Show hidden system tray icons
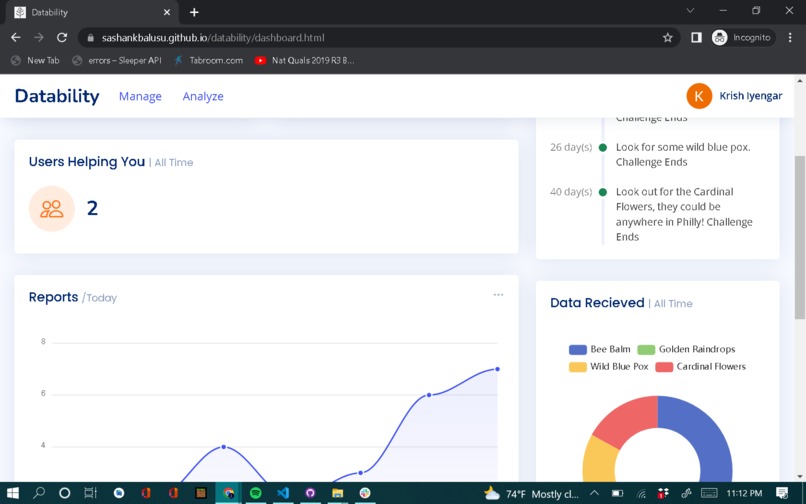 coord(594,493)
